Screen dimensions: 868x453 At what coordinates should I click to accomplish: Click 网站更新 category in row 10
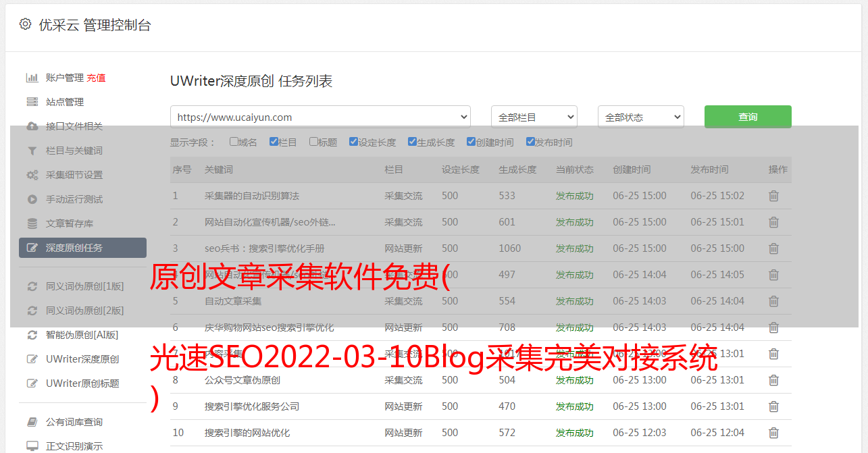403,433
